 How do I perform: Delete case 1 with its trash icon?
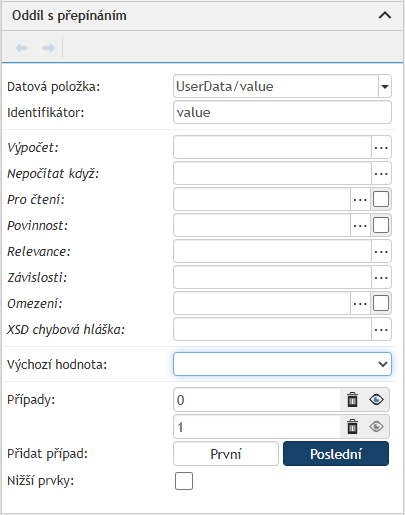352,427
